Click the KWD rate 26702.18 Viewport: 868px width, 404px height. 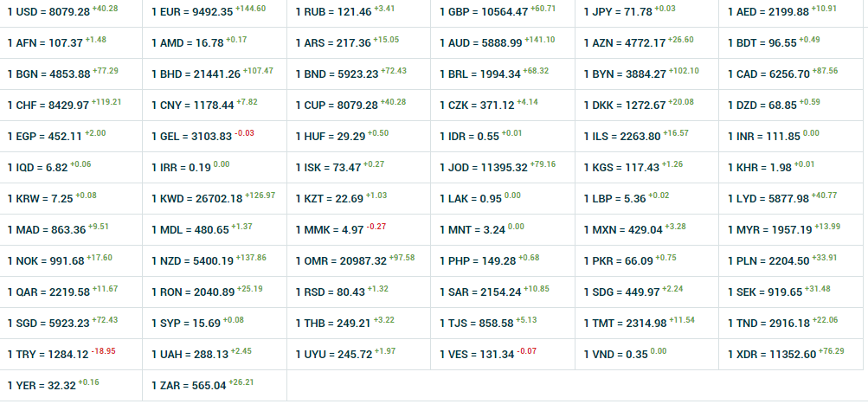click(x=196, y=199)
